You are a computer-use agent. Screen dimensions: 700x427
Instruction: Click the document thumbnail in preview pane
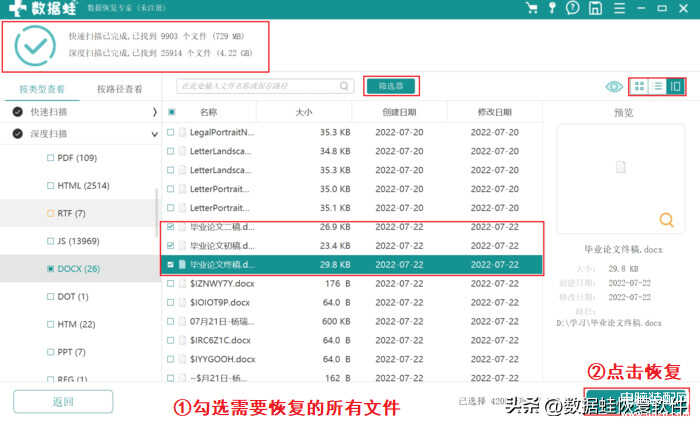coord(621,167)
